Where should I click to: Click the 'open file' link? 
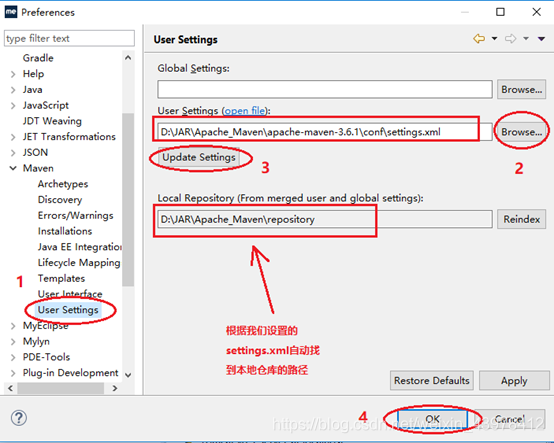(244, 111)
